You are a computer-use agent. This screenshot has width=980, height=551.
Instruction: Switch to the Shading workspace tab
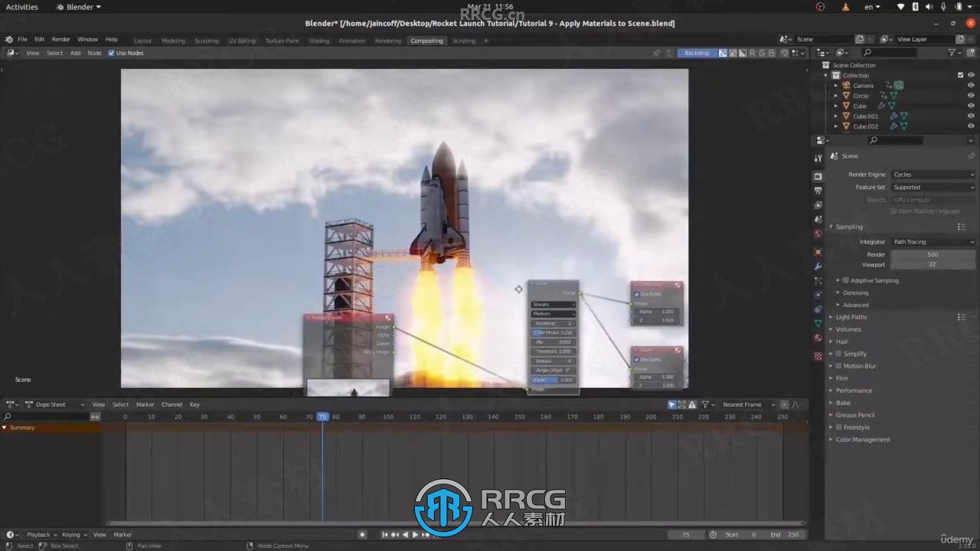click(318, 41)
